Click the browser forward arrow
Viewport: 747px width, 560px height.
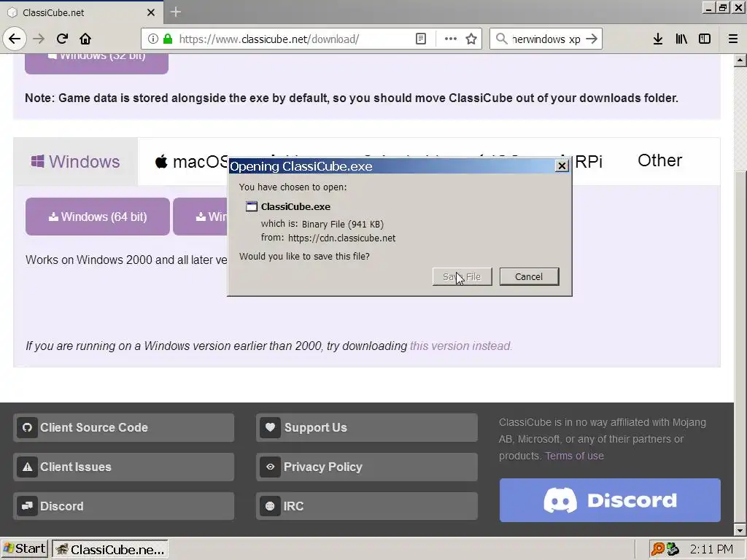point(39,39)
